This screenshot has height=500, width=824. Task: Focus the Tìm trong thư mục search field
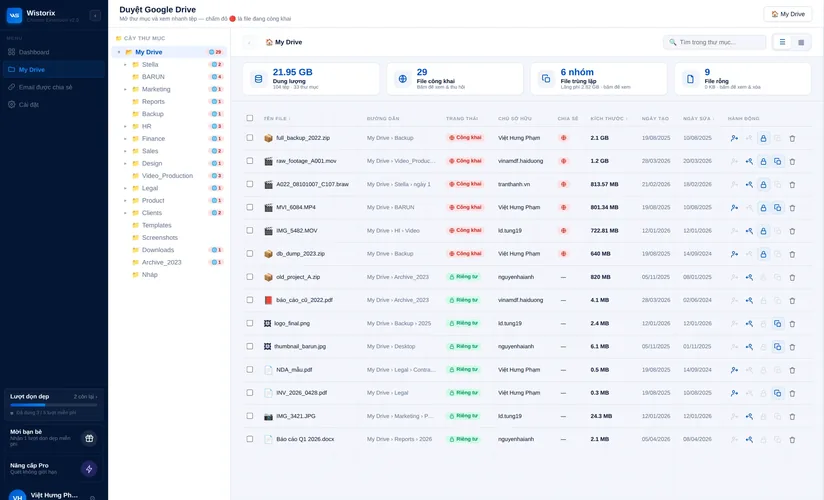(x=714, y=42)
